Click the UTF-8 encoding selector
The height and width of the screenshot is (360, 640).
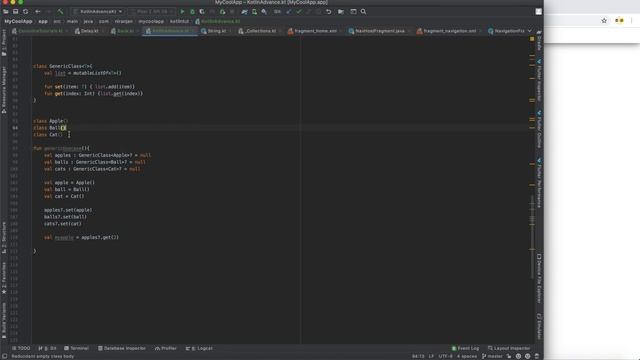[x=445, y=356]
